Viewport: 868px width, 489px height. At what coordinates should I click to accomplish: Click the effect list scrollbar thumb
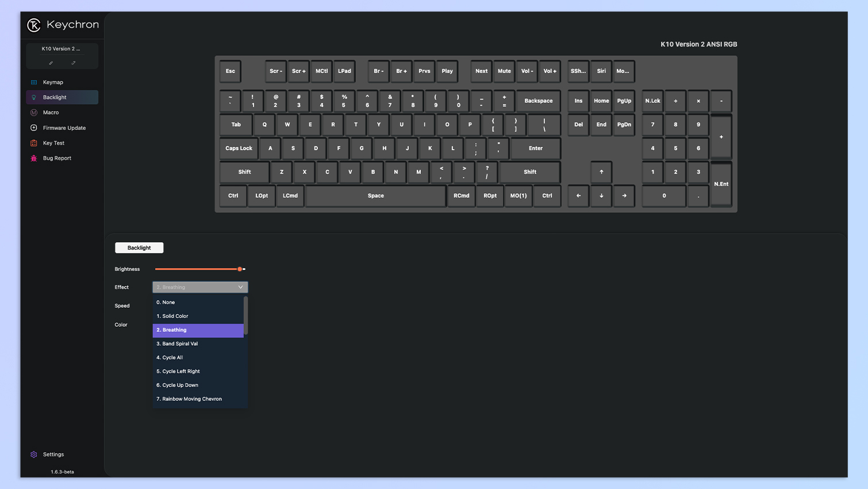pyautogui.click(x=246, y=314)
